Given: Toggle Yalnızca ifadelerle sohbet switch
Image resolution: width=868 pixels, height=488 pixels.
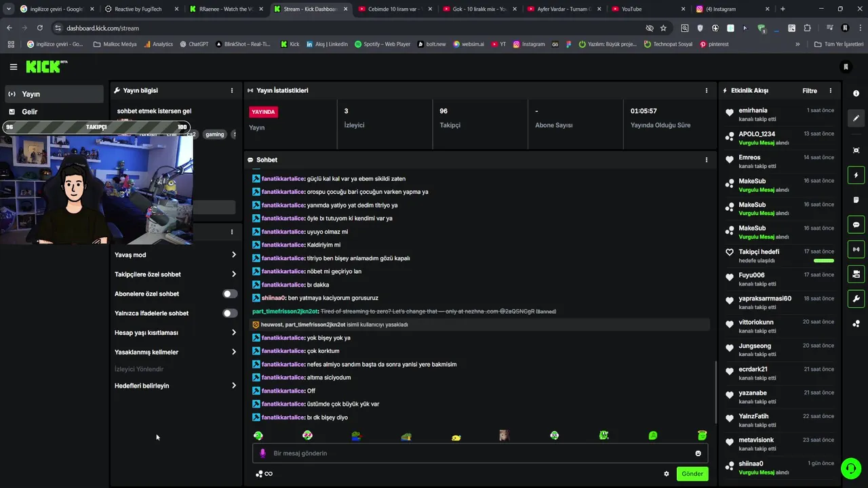Looking at the screenshot, I should (231, 313).
